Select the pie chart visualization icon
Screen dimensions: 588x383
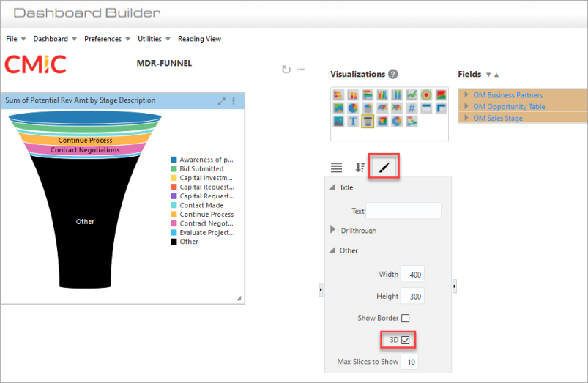click(x=353, y=108)
